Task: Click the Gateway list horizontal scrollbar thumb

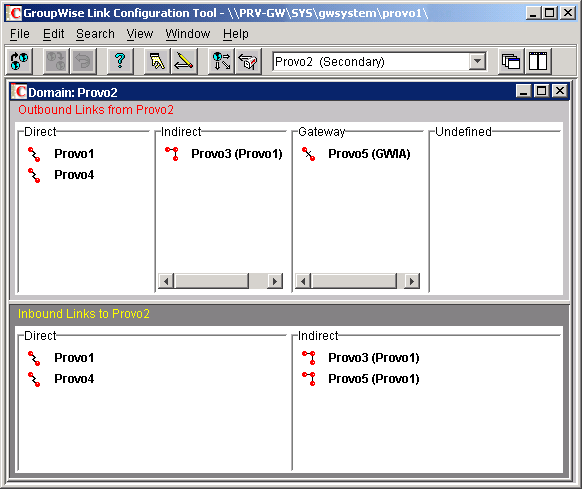Action: click(354, 281)
